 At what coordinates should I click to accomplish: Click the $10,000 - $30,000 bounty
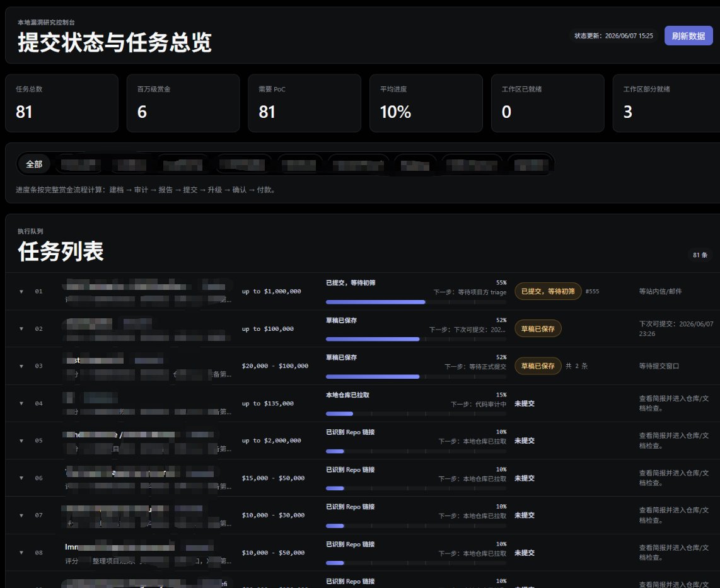[x=273, y=516]
